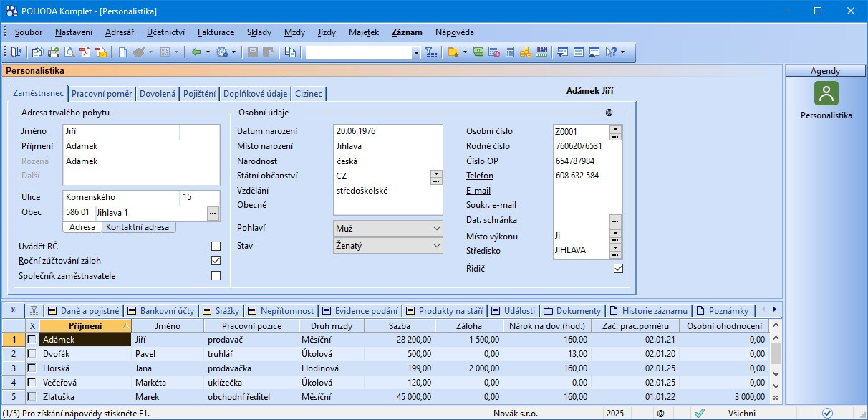Open the Středisko dropdown arrow for JIHLAVA

615,248
